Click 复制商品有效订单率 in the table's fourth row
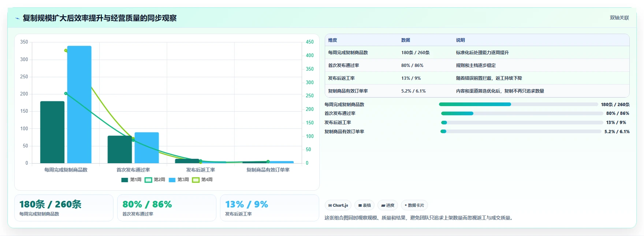This screenshot has height=236, width=644. click(348, 91)
